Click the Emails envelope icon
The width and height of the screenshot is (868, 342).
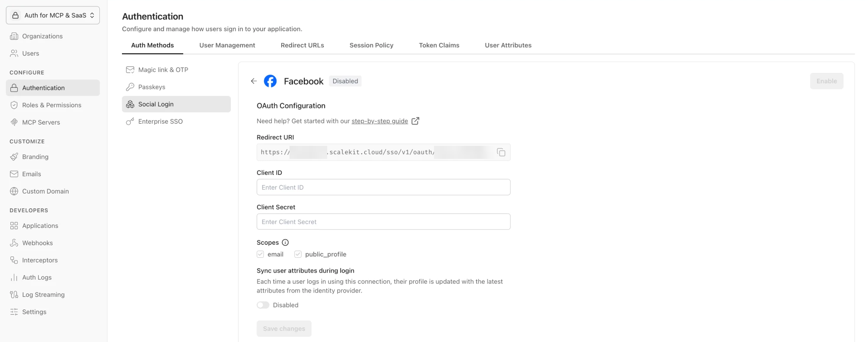(x=14, y=174)
